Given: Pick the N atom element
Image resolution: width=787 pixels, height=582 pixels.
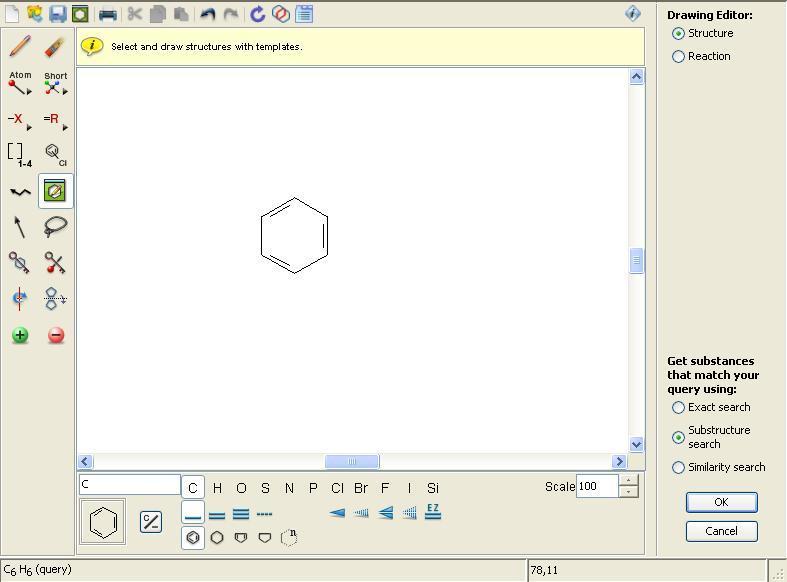Looking at the screenshot, I should (289, 488).
